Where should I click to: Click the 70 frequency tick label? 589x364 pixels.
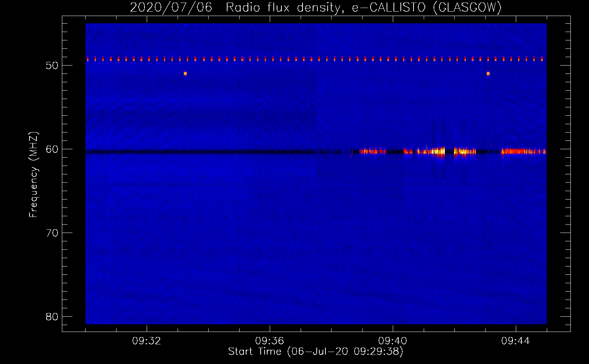pos(52,233)
